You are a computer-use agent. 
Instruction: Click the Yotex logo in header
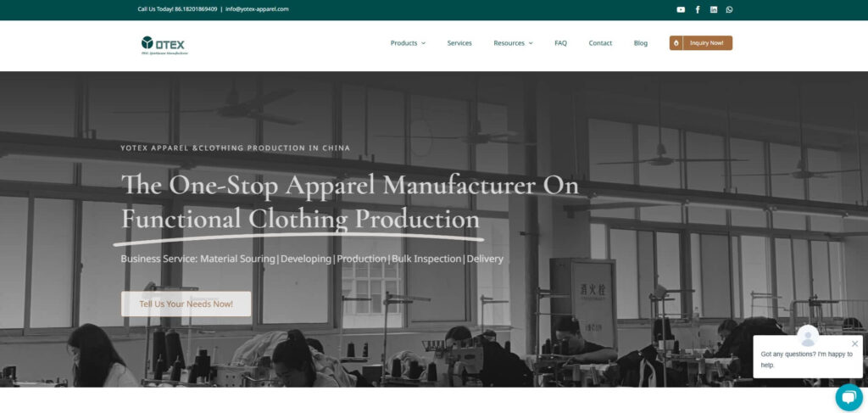(164, 46)
